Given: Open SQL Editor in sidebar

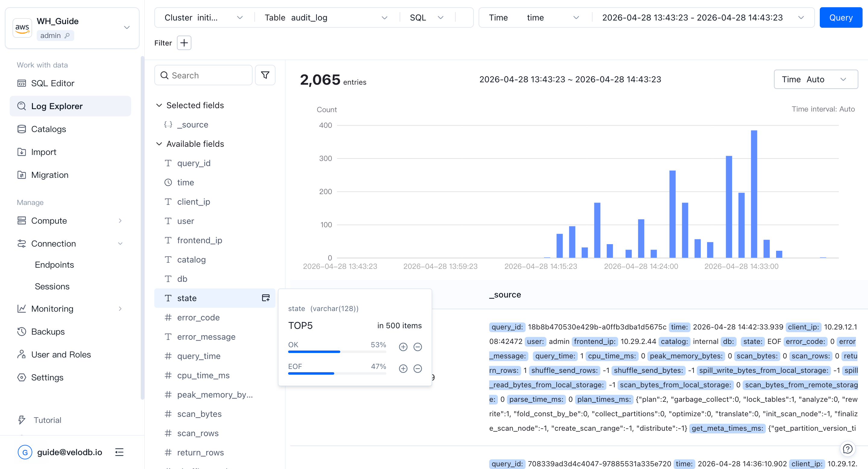Looking at the screenshot, I should (52, 83).
